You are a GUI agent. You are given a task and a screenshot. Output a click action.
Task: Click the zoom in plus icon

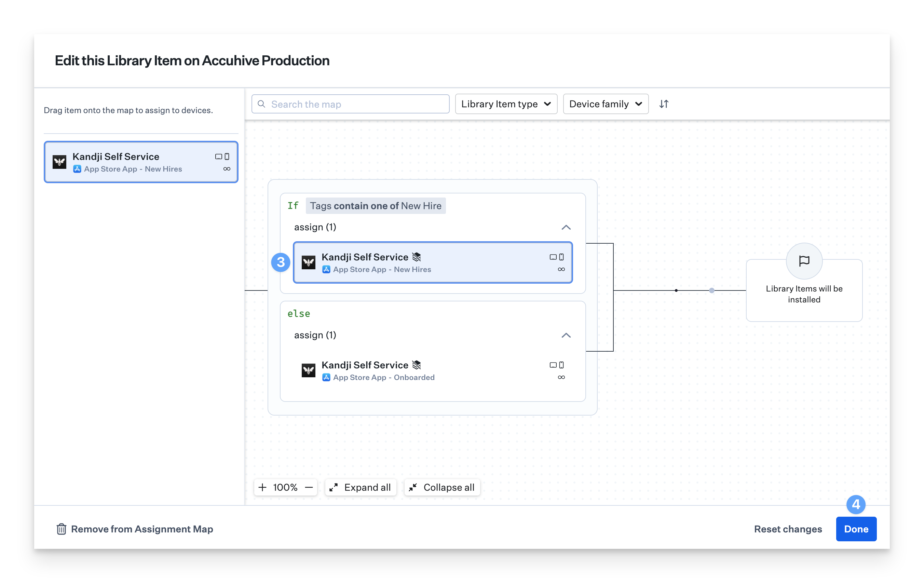point(262,487)
